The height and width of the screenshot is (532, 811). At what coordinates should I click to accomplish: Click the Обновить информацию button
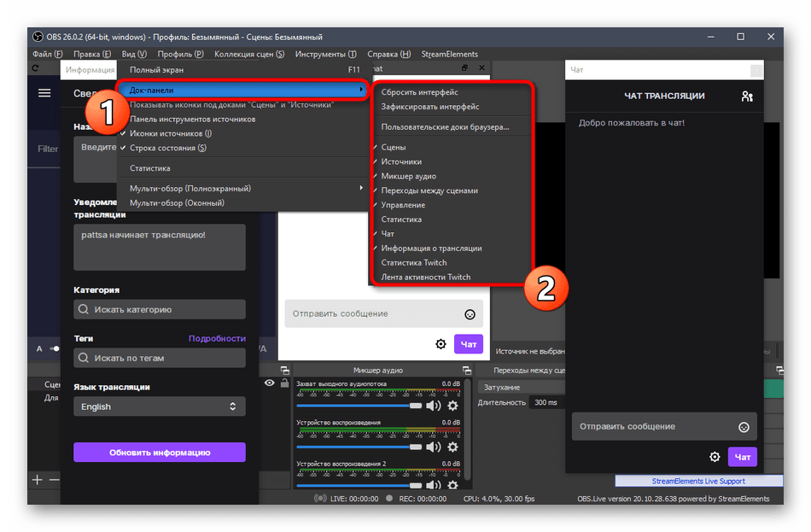159,453
